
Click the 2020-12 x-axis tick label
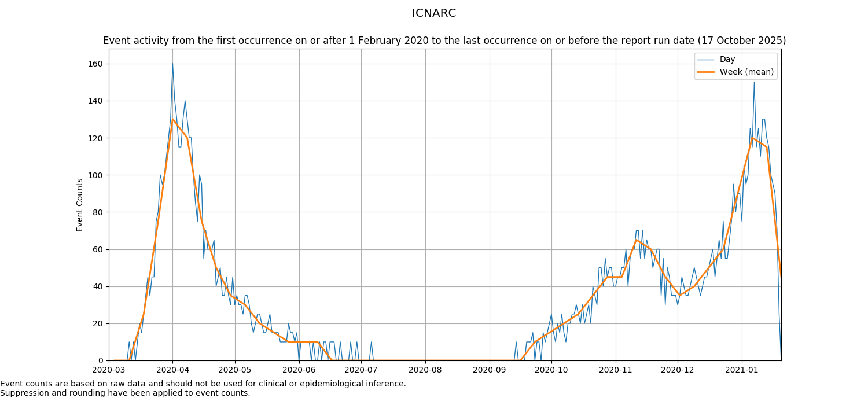[x=678, y=370]
